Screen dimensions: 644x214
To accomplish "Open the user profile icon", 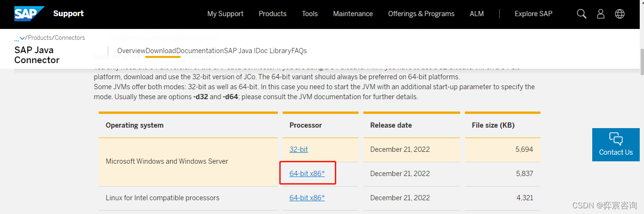I will [x=601, y=14].
